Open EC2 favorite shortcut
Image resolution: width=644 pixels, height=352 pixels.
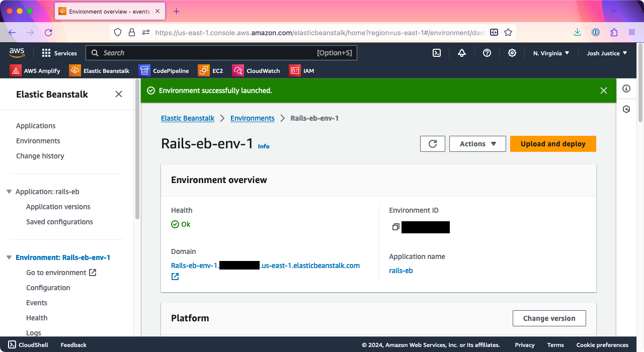pyautogui.click(x=211, y=70)
